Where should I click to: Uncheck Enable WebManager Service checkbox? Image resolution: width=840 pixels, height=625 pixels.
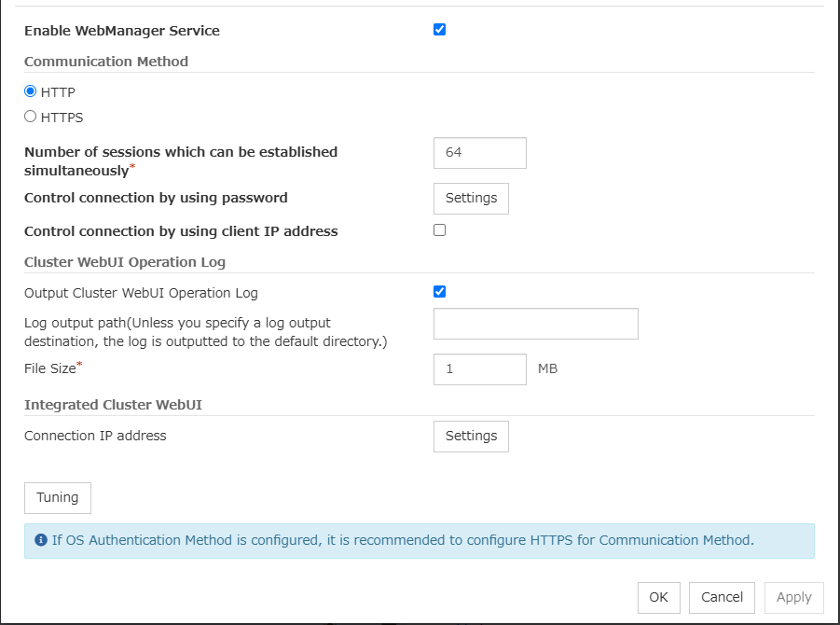point(440,30)
